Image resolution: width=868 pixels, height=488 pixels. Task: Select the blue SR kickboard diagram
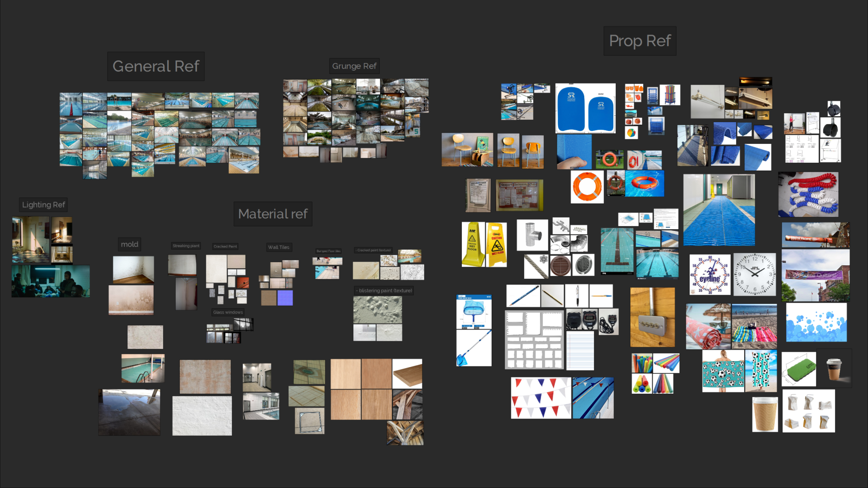pos(585,109)
